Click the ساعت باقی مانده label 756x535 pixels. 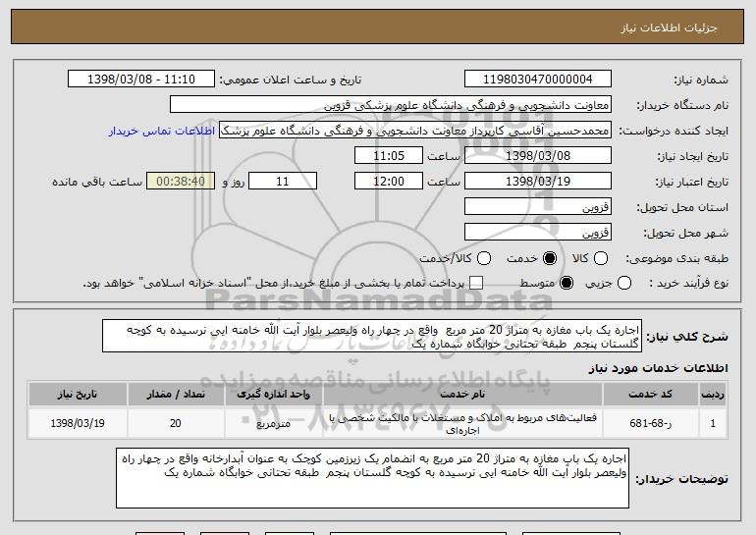point(97,182)
